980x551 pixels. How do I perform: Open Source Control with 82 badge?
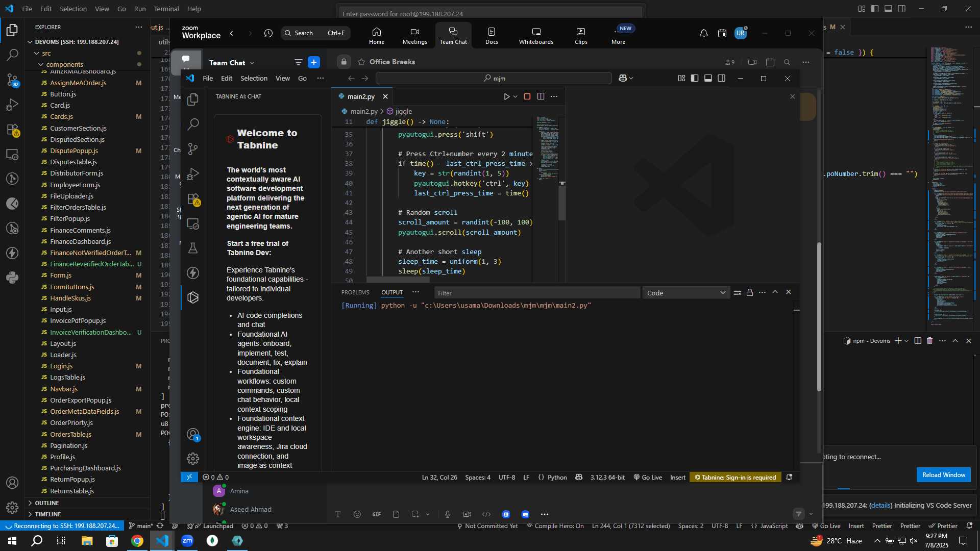click(x=12, y=80)
